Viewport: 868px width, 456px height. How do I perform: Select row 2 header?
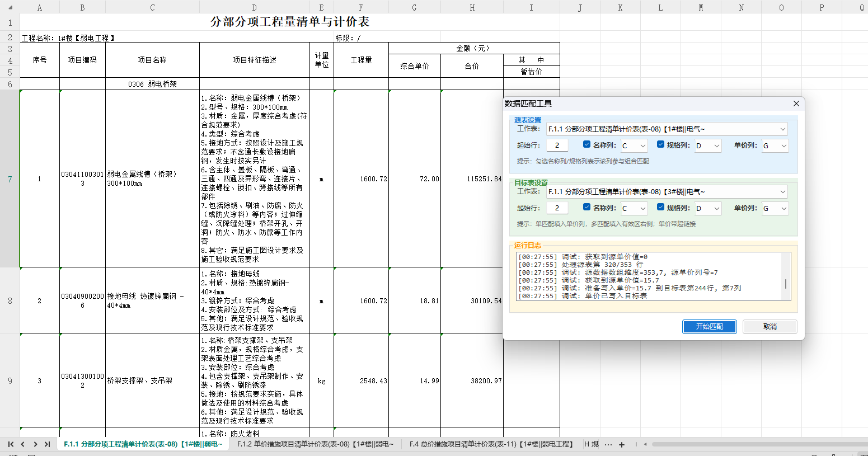tap(10, 36)
